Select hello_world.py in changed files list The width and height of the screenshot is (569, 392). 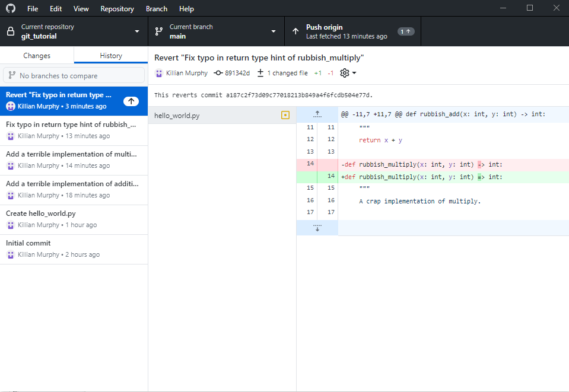222,115
